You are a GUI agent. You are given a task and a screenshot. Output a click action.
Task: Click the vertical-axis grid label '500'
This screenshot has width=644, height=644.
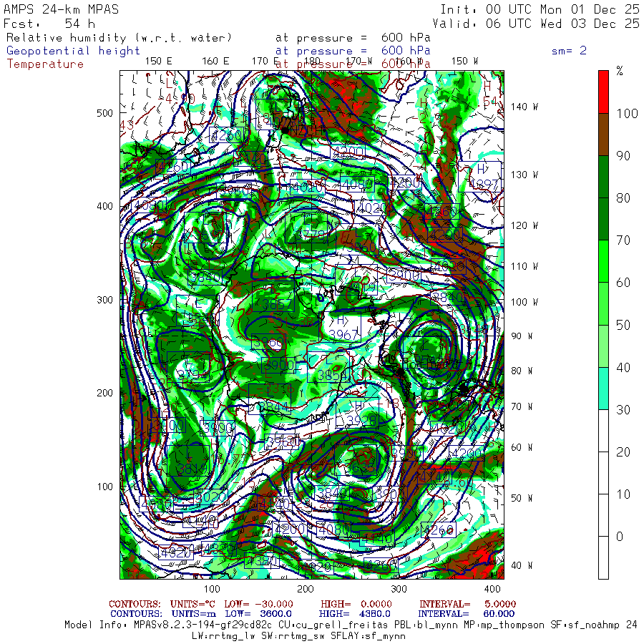pyautogui.click(x=104, y=113)
